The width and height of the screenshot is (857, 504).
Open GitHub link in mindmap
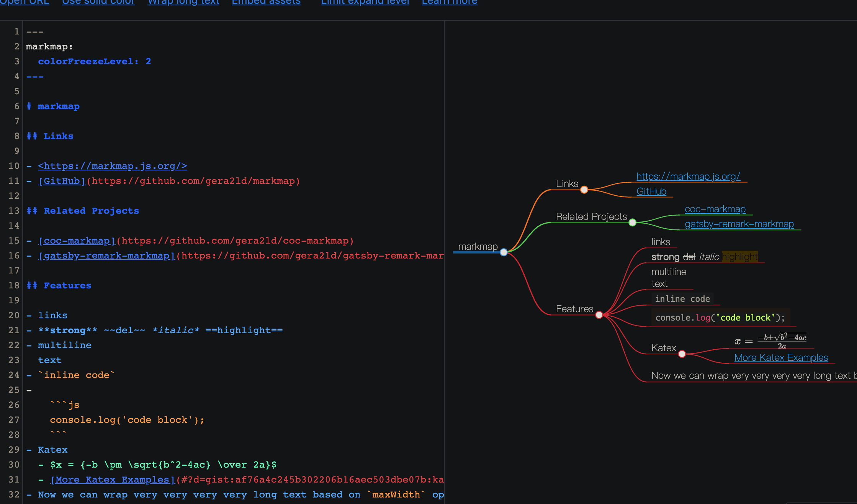click(651, 191)
